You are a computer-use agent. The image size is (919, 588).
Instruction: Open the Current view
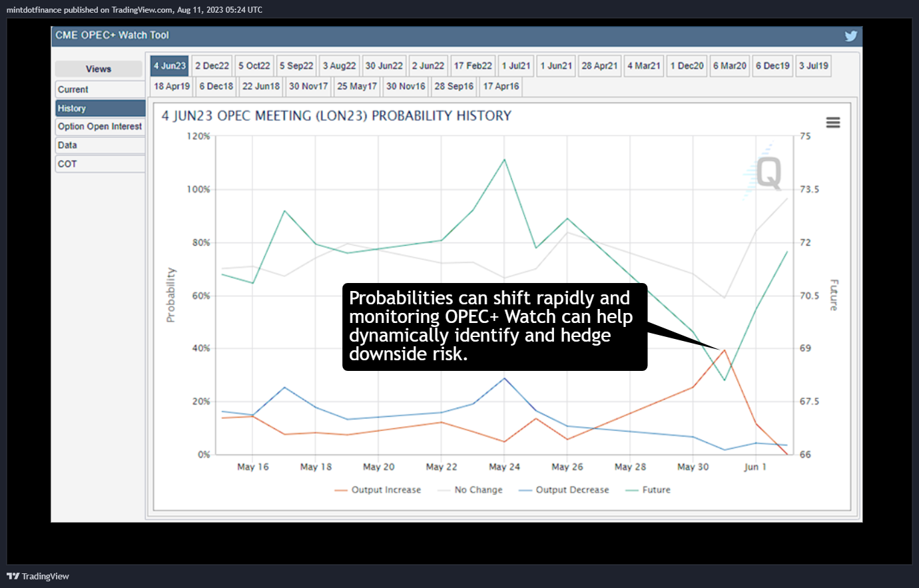(x=100, y=89)
